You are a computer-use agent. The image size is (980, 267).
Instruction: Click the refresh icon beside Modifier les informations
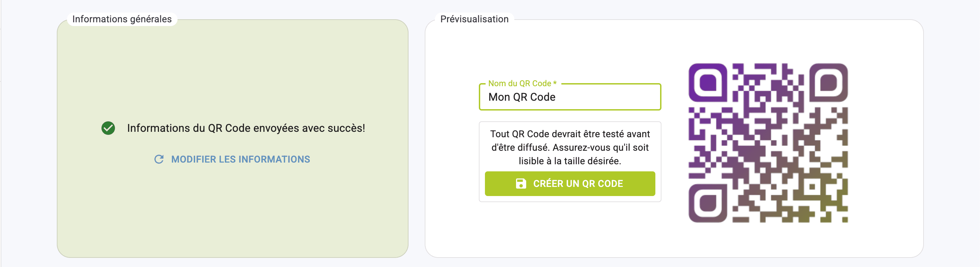click(x=159, y=160)
